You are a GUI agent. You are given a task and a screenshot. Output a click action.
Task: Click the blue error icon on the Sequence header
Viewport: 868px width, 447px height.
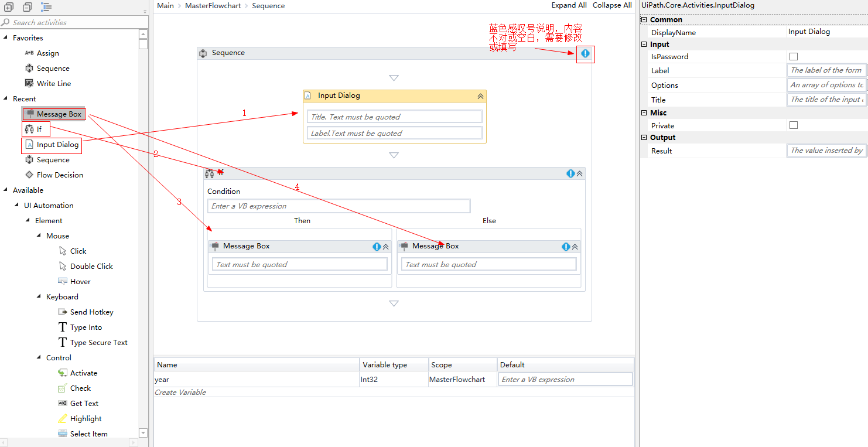click(585, 53)
